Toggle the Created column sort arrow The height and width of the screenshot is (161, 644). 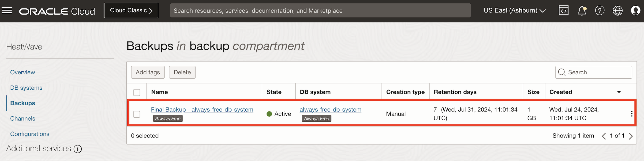(619, 92)
